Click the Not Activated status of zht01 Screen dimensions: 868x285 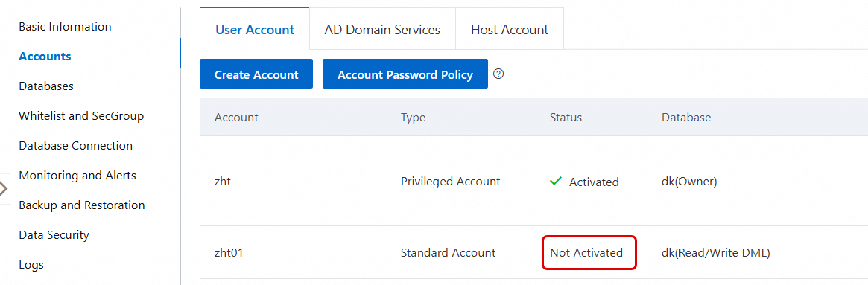[x=586, y=253]
